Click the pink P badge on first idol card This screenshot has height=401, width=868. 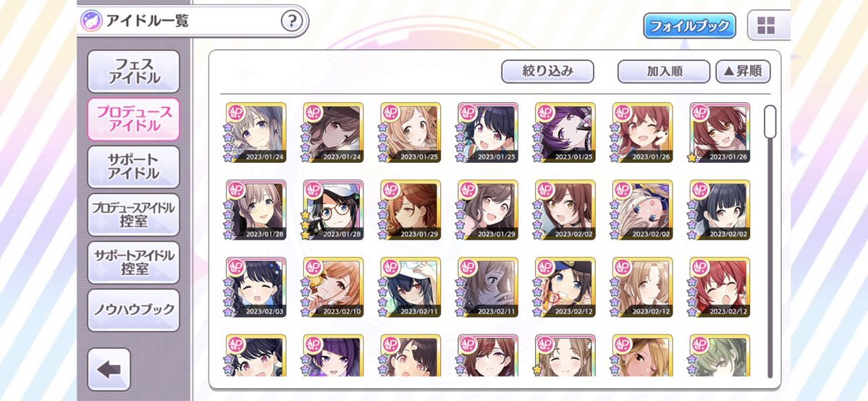point(235,112)
